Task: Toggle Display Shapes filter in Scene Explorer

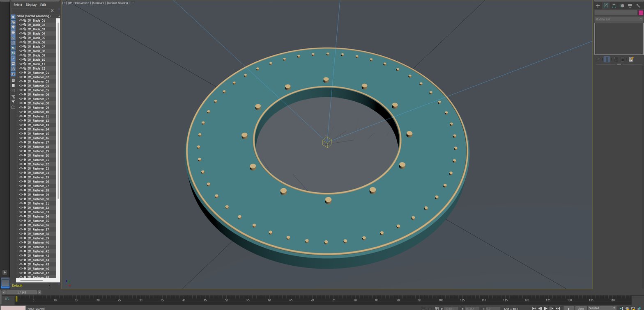Action: [x=13, y=22]
